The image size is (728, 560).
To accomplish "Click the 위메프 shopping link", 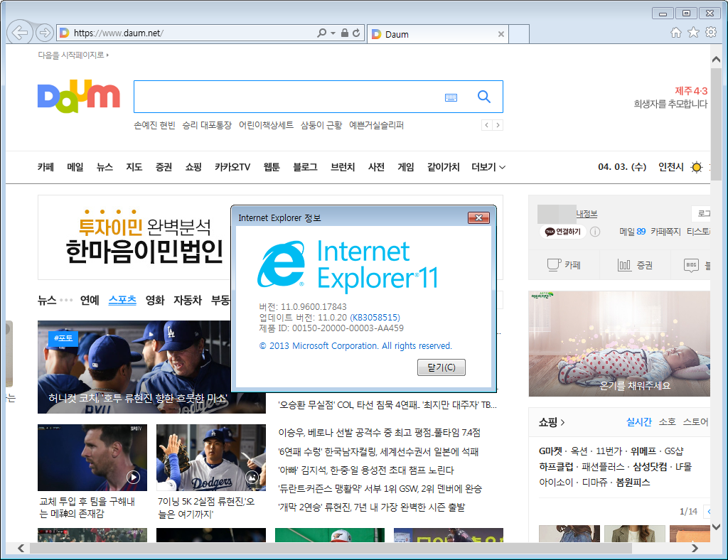I will [643, 451].
